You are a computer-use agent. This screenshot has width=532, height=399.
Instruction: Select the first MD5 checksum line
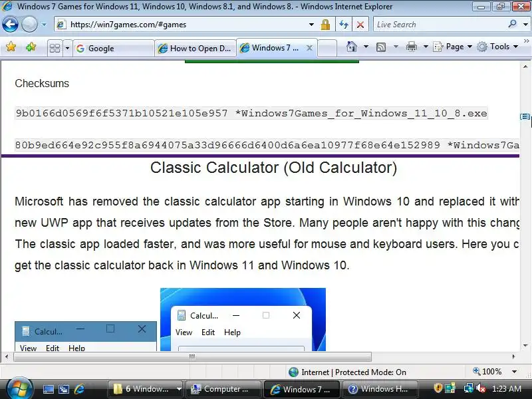251,113
